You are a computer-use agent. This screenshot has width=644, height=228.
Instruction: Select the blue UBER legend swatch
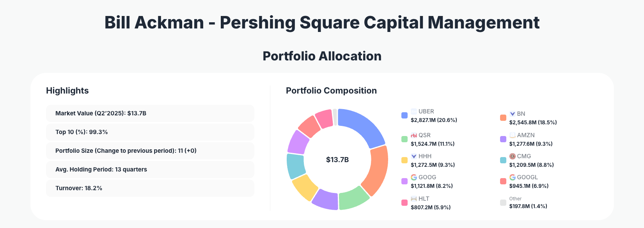[x=404, y=115]
